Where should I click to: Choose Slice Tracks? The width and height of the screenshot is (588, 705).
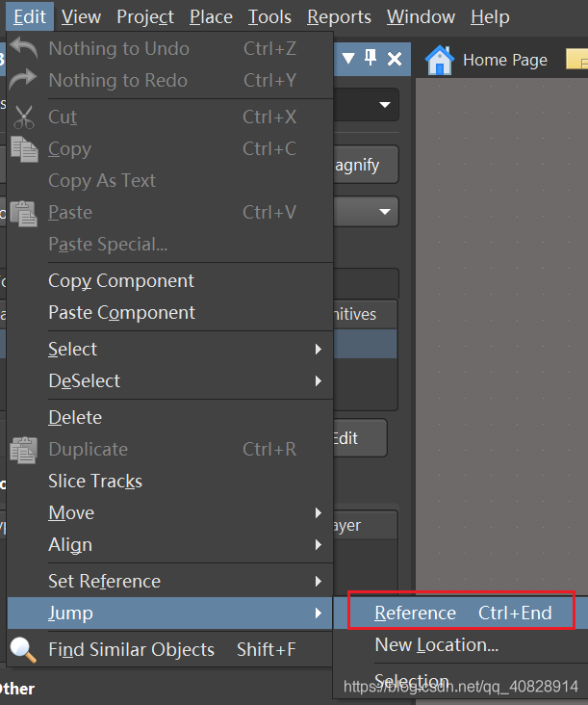click(x=169, y=482)
